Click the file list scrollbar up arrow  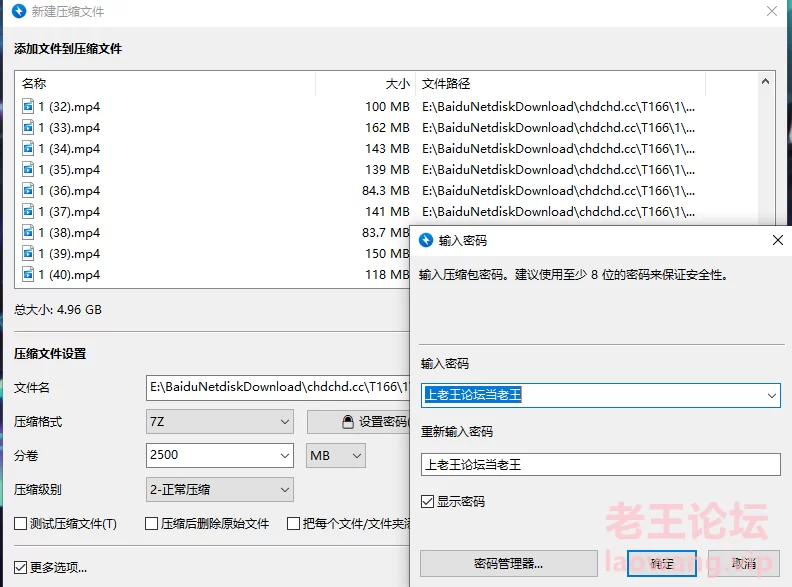[x=766, y=81]
